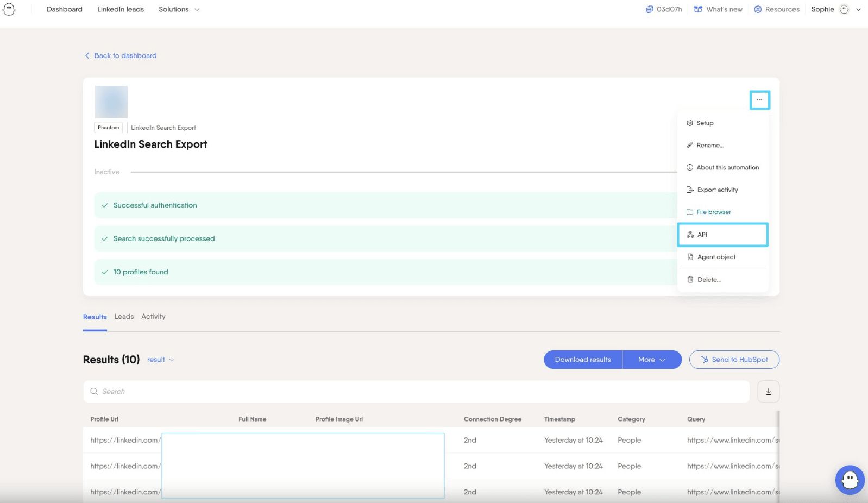Screen dimensions: 868x503
Task: Open the ghost chat support bubble
Action: tap(850, 480)
